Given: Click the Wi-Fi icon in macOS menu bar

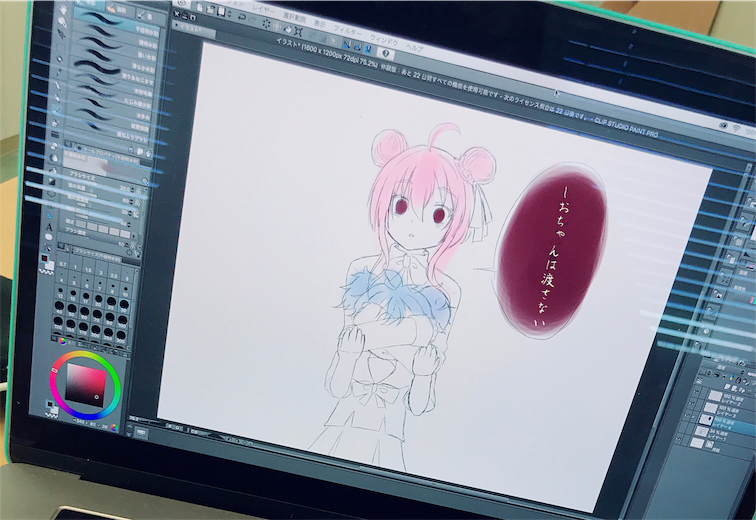Looking at the screenshot, I should pyautogui.click(x=736, y=128).
